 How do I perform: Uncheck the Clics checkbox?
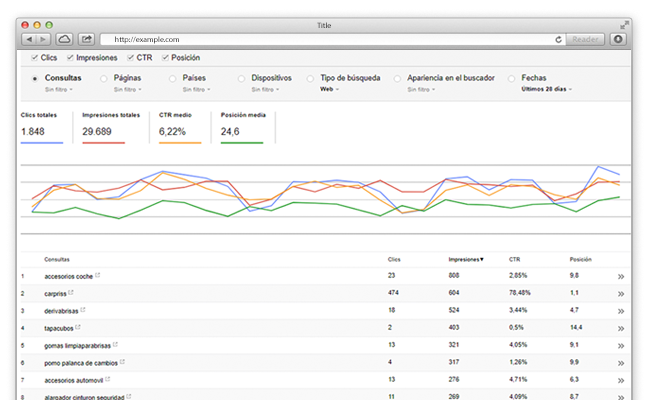click(x=34, y=58)
